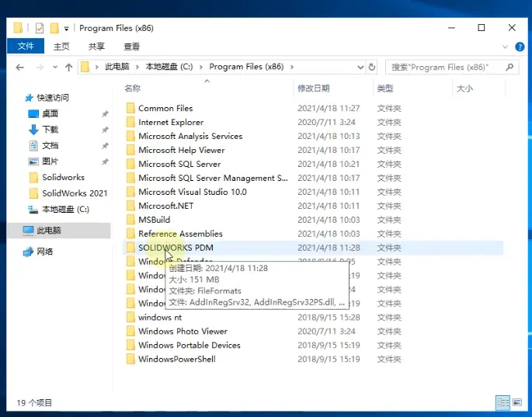This screenshot has height=417, width=532.
Task: Click Program Files (x86) breadcrumb segment
Action: [246, 67]
